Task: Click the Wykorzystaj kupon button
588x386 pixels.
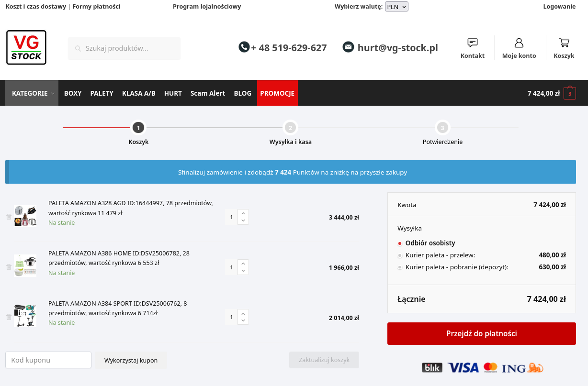Action: (x=131, y=360)
